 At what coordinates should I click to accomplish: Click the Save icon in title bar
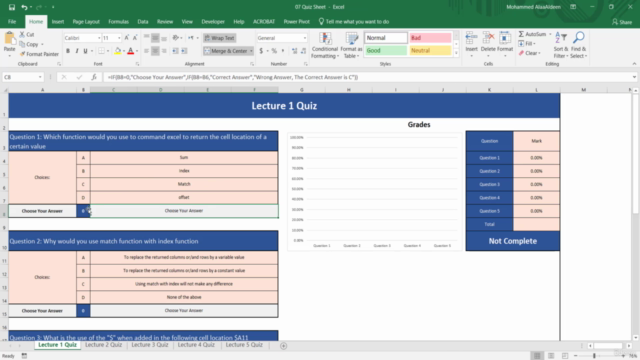[x=12, y=7]
